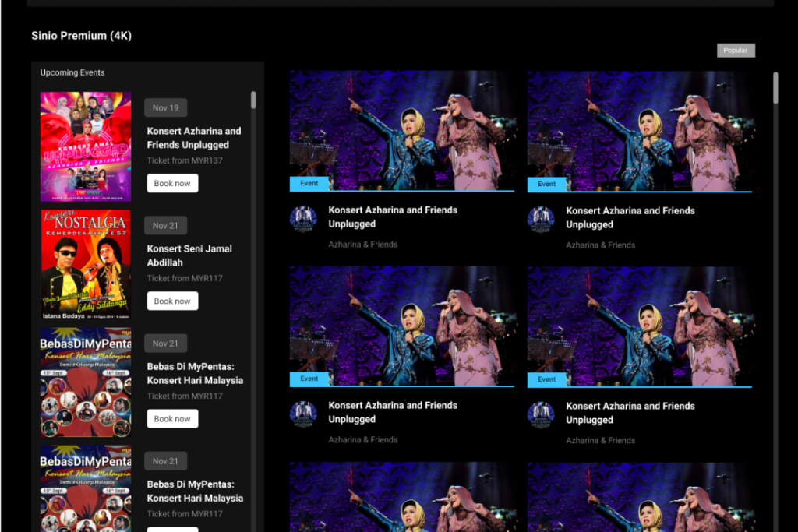Click the main page vertical scrollbar

[775, 88]
